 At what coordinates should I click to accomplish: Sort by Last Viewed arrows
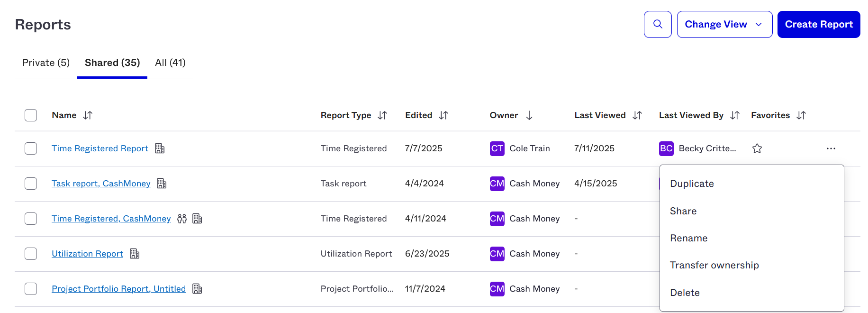[x=637, y=115]
